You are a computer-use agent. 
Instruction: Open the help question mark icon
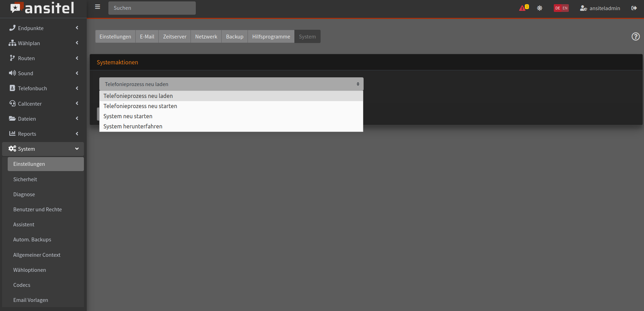pos(636,36)
